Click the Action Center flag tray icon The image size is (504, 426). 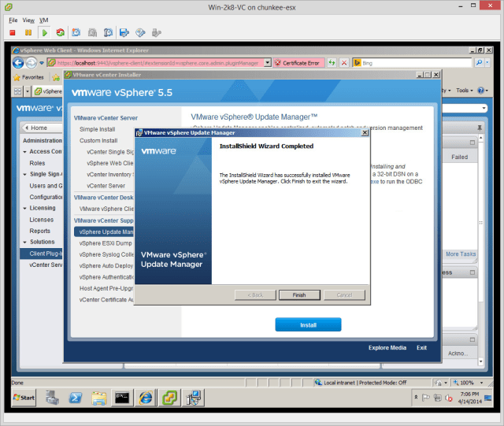coord(425,398)
